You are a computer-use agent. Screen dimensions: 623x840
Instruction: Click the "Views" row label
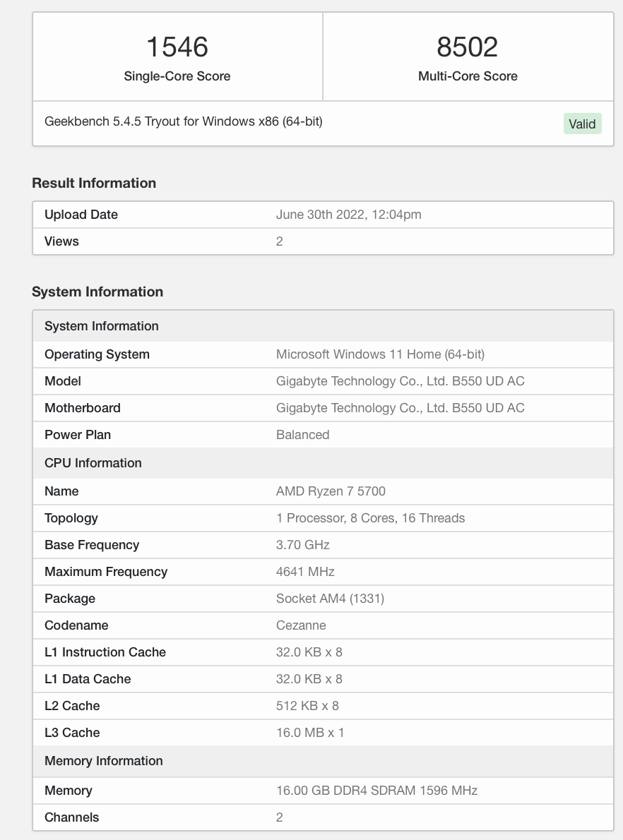click(x=61, y=241)
